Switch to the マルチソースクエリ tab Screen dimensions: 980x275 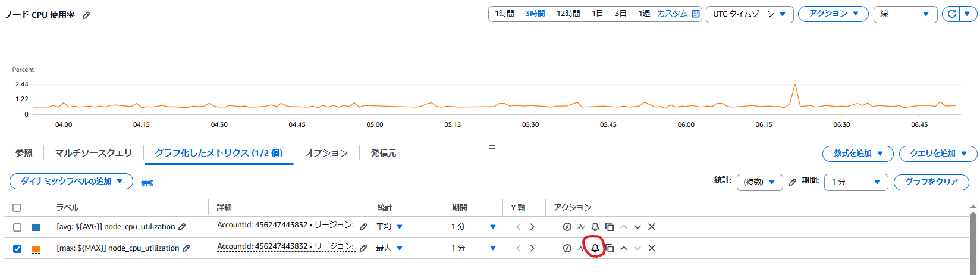93,153
